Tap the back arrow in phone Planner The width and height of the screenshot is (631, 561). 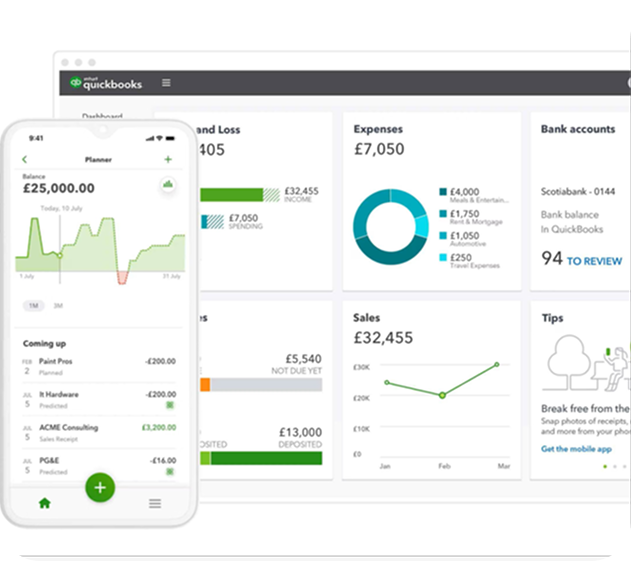coord(25,159)
